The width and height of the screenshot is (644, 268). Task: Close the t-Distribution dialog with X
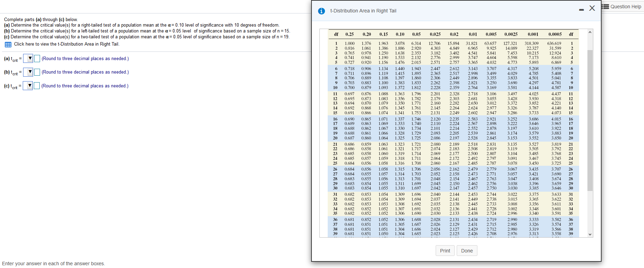pyautogui.click(x=592, y=8)
